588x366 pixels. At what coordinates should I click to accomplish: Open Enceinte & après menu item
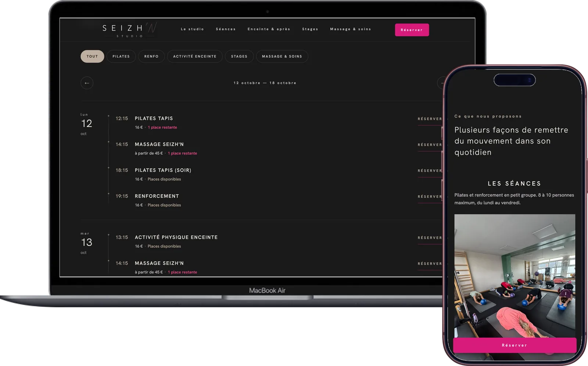tap(269, 29)
